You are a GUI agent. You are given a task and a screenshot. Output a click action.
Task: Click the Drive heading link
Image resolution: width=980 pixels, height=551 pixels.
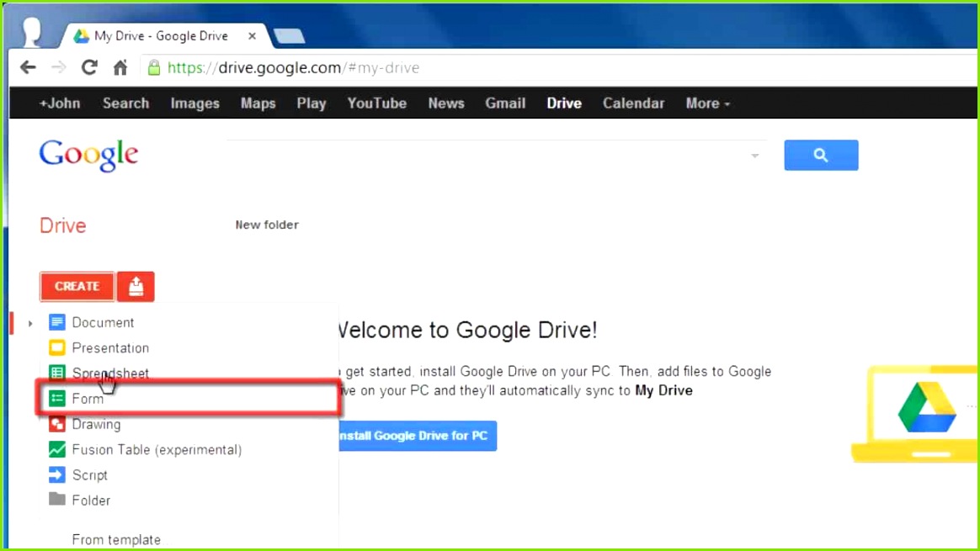[63, 225]
